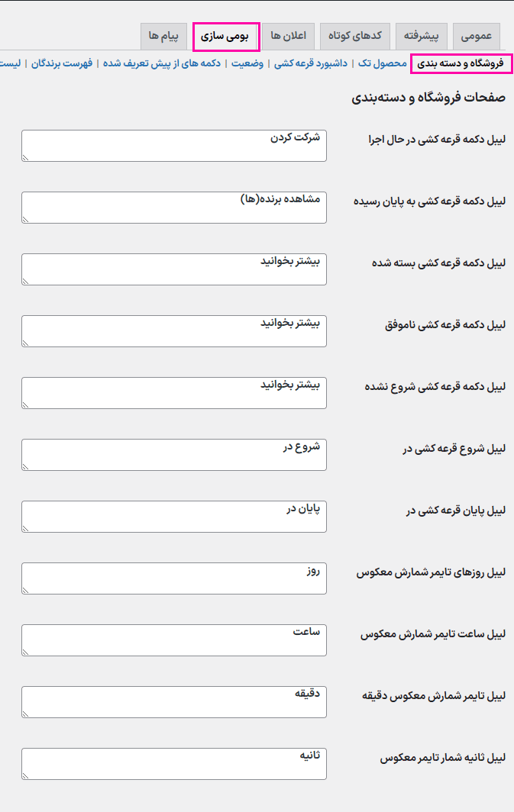This screenshot has width=514, height=812.
Task: Switch to the پیشرفته tab
Action: point(422,36)
